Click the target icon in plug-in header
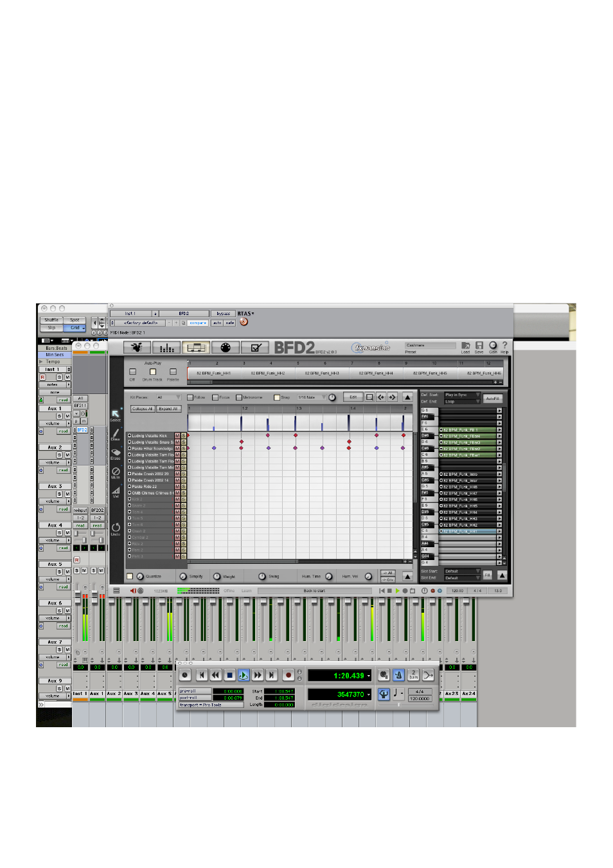 pyautogui.click(x=244, y=322)
